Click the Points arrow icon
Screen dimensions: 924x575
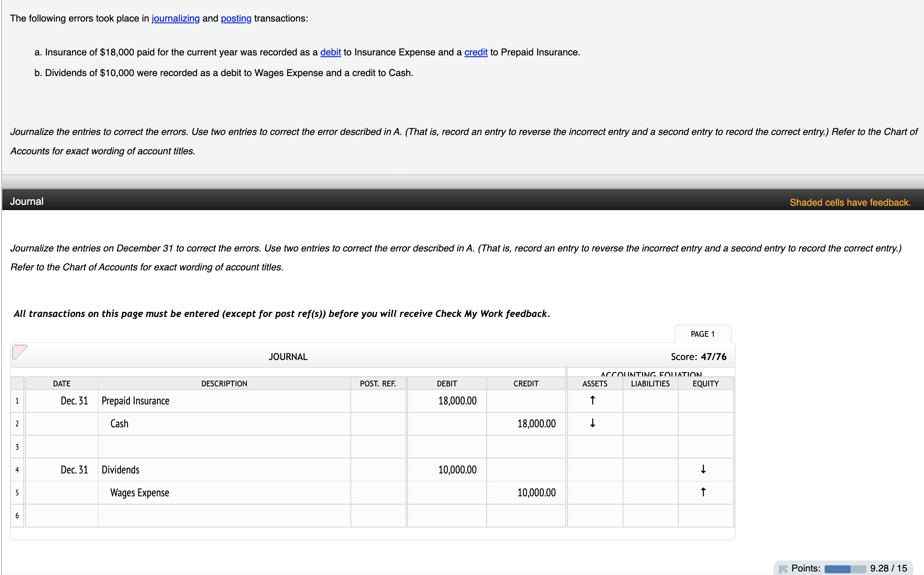click(x=783, y=569)
